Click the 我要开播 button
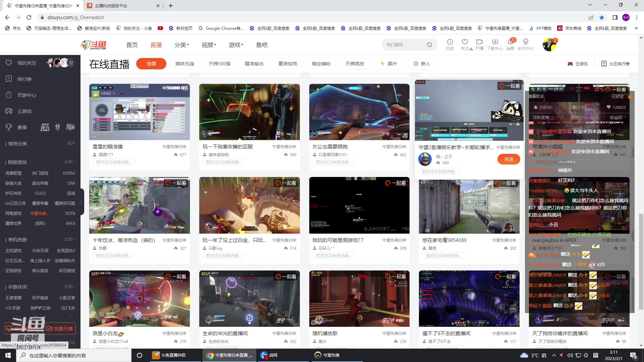This screenshot has width=644, height=362. (x=60, y=329)
